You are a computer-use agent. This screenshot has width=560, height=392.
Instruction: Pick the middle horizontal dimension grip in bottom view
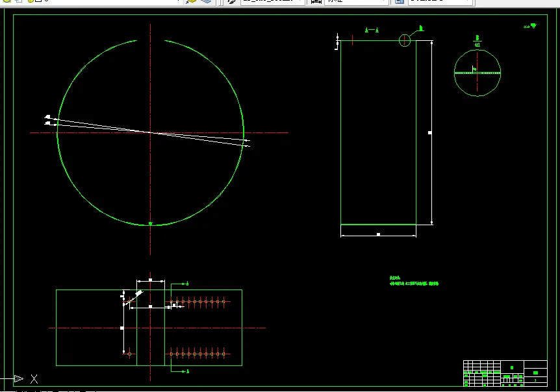(150, 307)
